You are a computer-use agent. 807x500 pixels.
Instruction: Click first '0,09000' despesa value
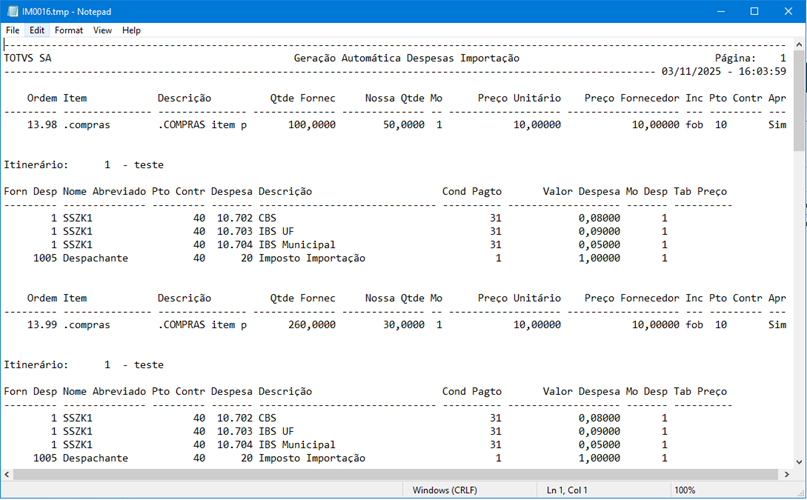tap(600, 232)
